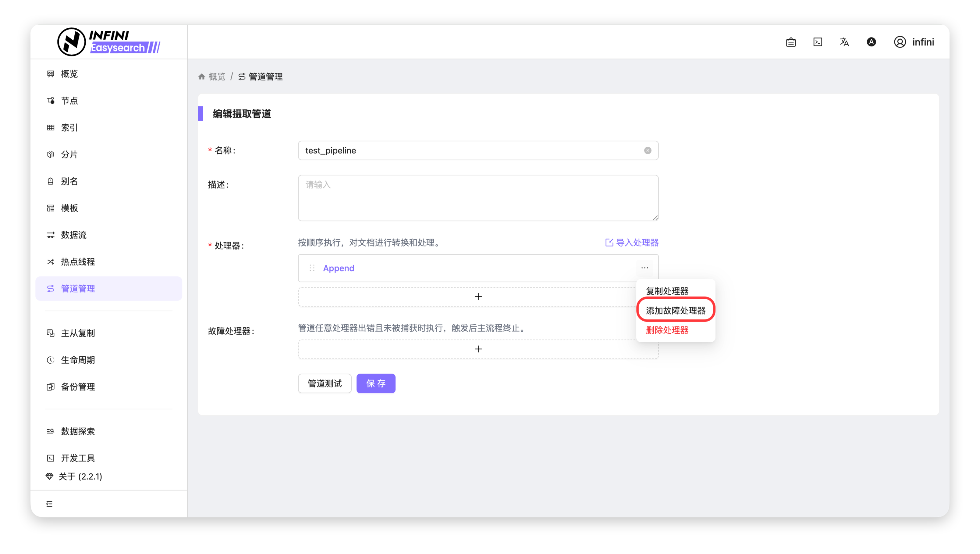980x554 pixels.
Task: Go to 数据探索 in sidebar
Action: pyautogui.click(x=78, y=431)
